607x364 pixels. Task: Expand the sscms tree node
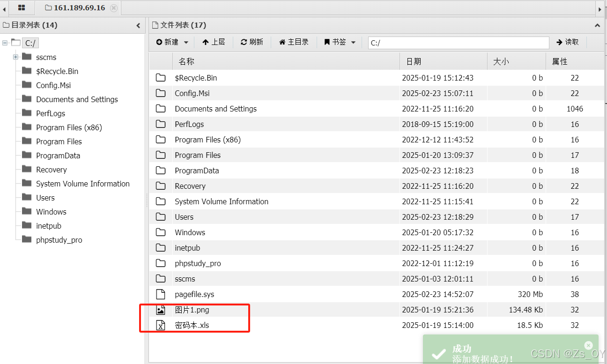click(x=15, y=57)
